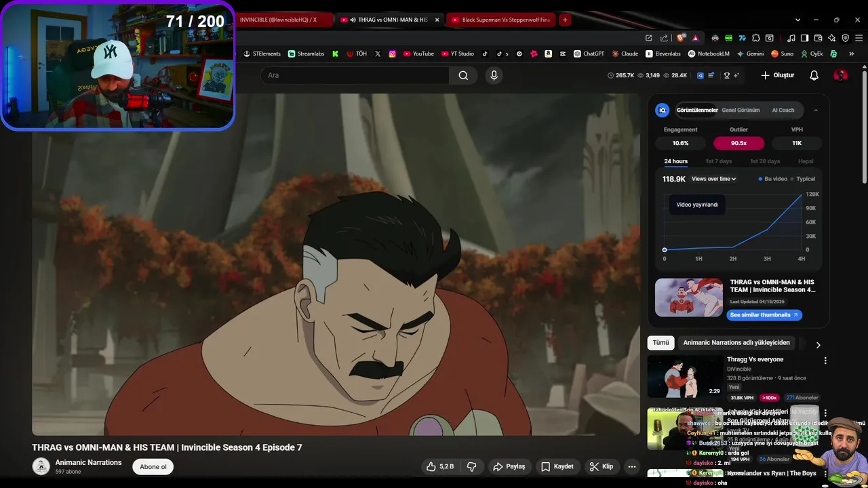Expand the bookmarks overflow chevrons
Image resolution: width=868 pixels, height=488 pixels.
pyautogui.click(x=851, y=54)
